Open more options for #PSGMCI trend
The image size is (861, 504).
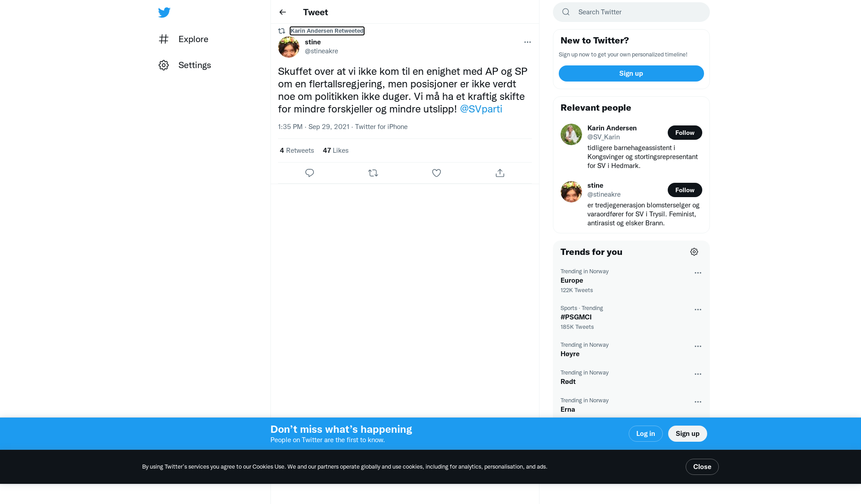[x=698, y=310]
